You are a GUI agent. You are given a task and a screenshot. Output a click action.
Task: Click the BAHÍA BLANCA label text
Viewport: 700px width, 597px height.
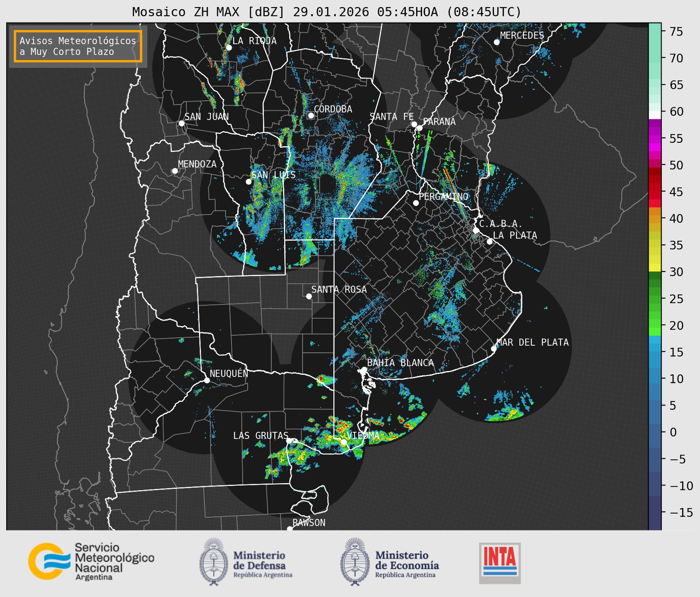(x=400, y=363)
